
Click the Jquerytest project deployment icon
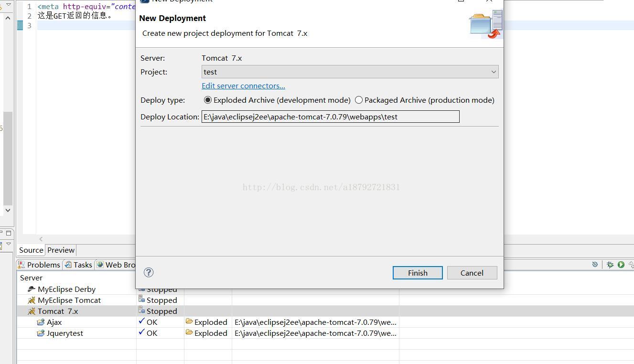[x=41, y=333]
